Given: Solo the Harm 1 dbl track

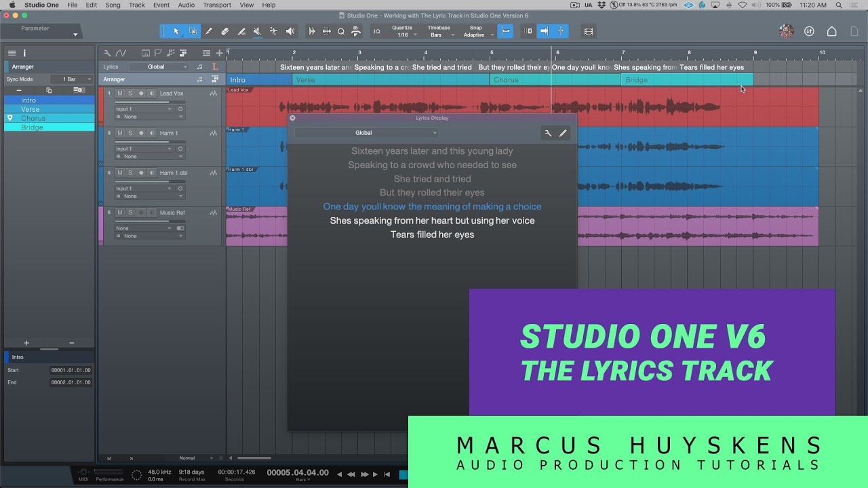Looking at the screenshot, I should tap(130, 173).
